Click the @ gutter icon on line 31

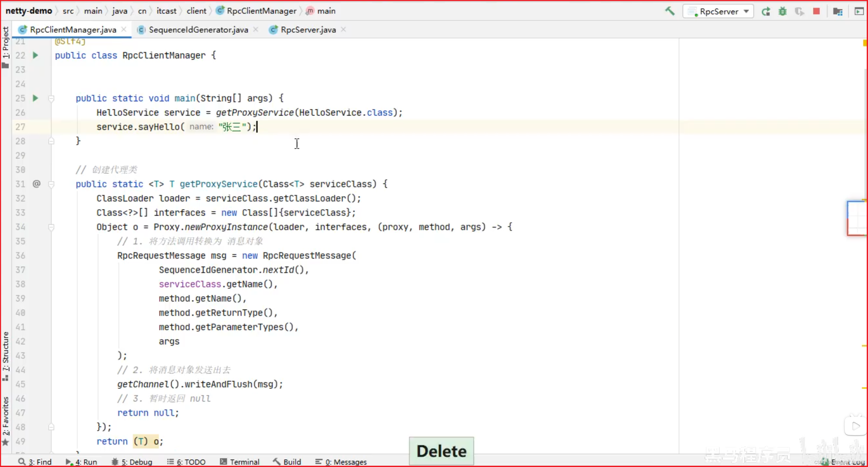pos(37,184)
